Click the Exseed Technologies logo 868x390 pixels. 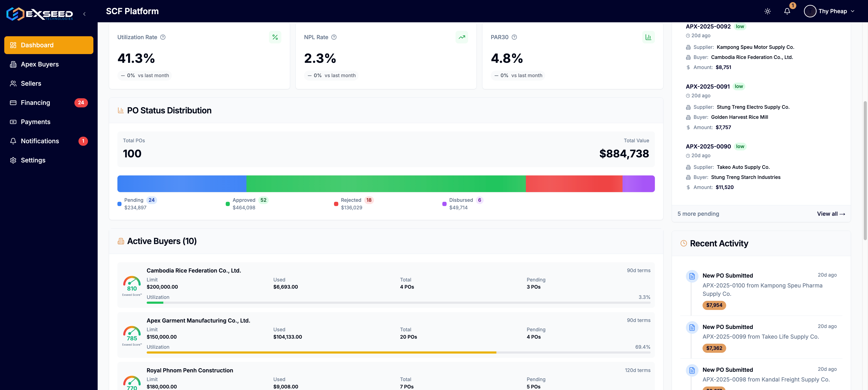[x=39, y=14]
